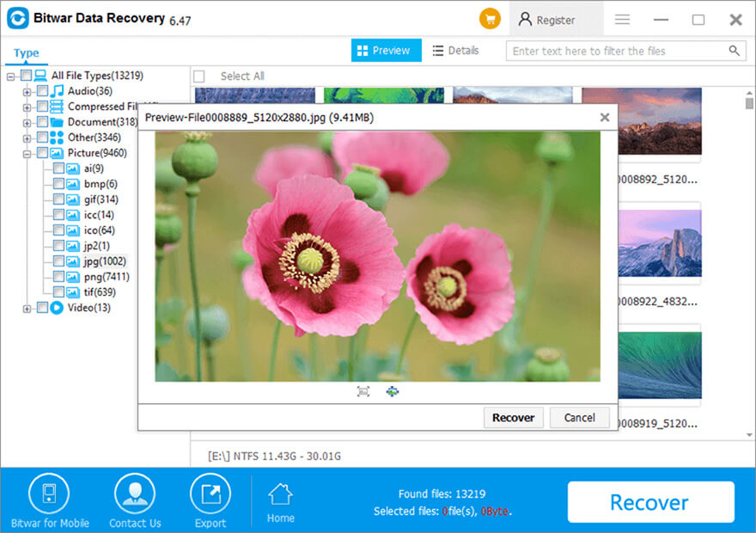Select the Compressed Files category icon
The image size is (756, 533).
coord(57,106)
